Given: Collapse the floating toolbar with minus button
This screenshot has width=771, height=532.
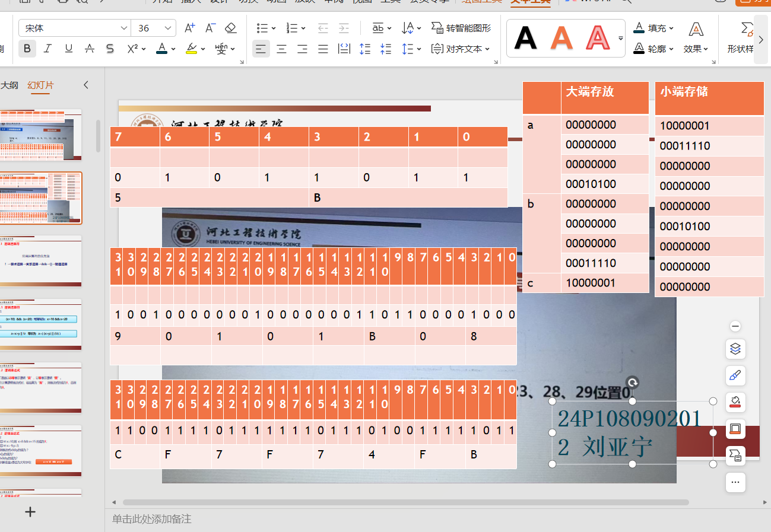Looking at the screenshot, I should pyautogui.click(x=735, y=326).
